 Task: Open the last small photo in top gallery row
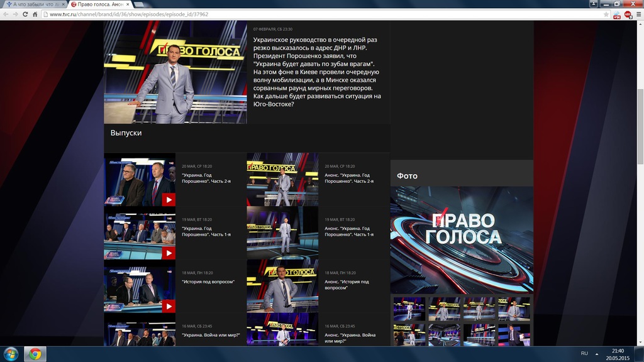514,309
